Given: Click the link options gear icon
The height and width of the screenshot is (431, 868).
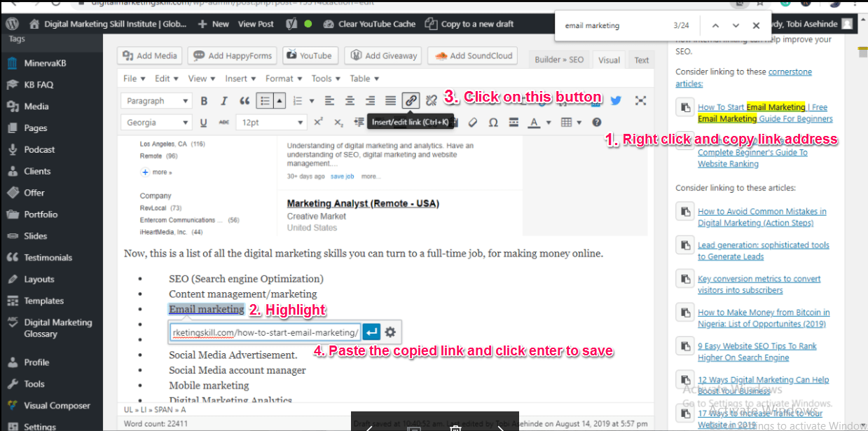Looking at the screenshot, I should point(390,331).
